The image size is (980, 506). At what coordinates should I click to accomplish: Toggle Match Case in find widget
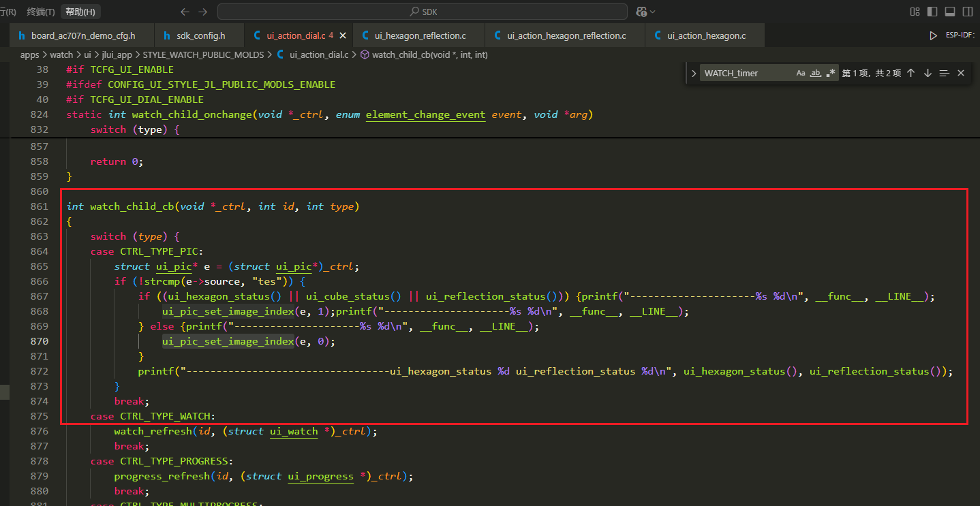pyautogui.click(x=801, y=73)
